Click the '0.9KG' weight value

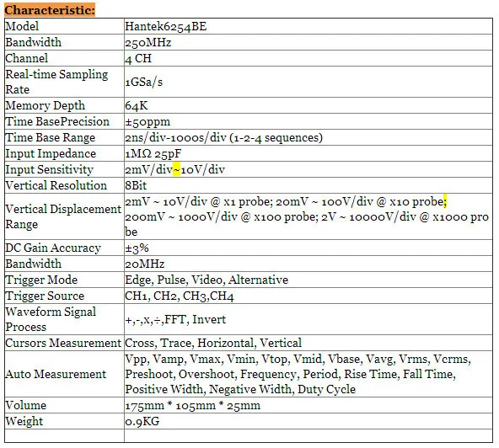tap(142, 421)
